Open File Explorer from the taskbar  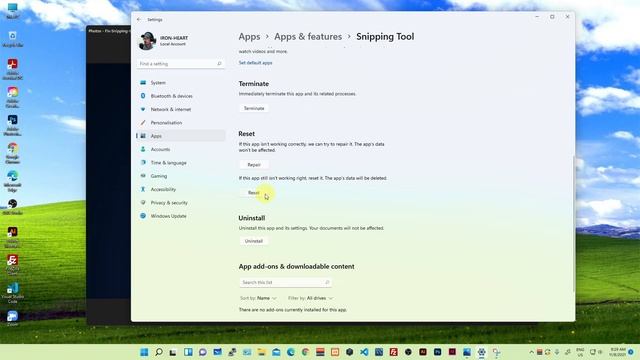click(x=261, y=352)
